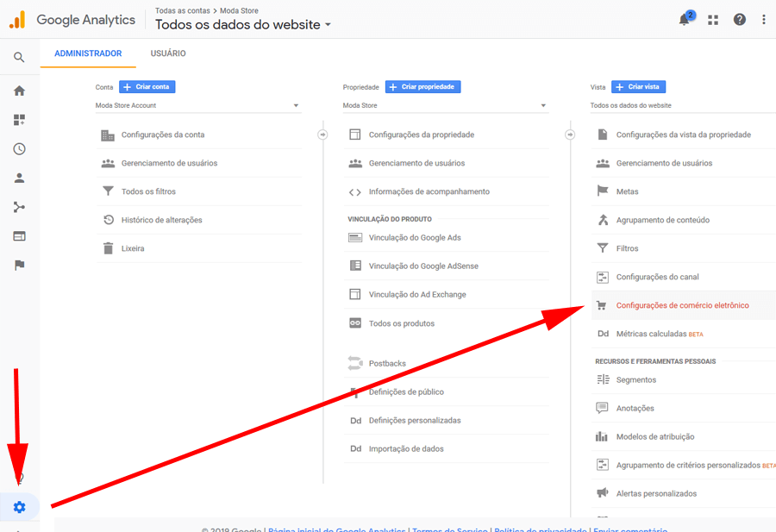The width and height of the screenshot is (776, 532).
Task: Switch to the USUÁRIO tab
Action: [x=168, y=53]
